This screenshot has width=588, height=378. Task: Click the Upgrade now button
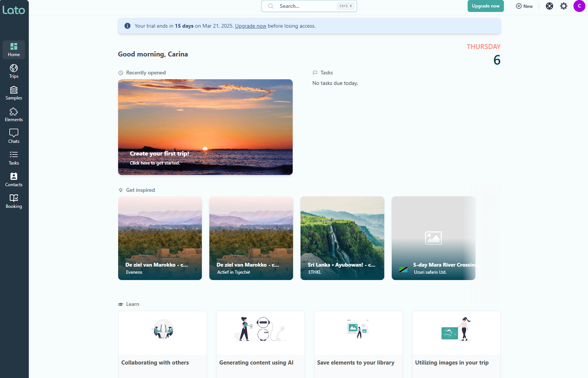[485, 6]
